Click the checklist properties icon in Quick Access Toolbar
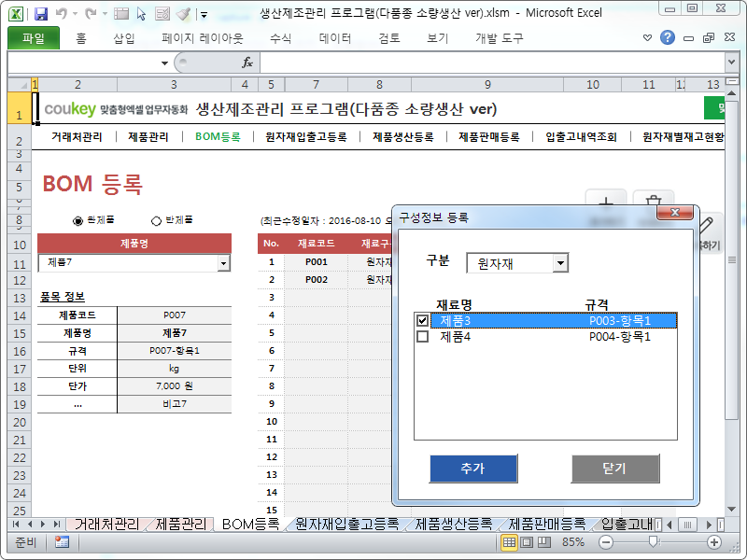This screenshot has width=747, height=560. [162, 14]
